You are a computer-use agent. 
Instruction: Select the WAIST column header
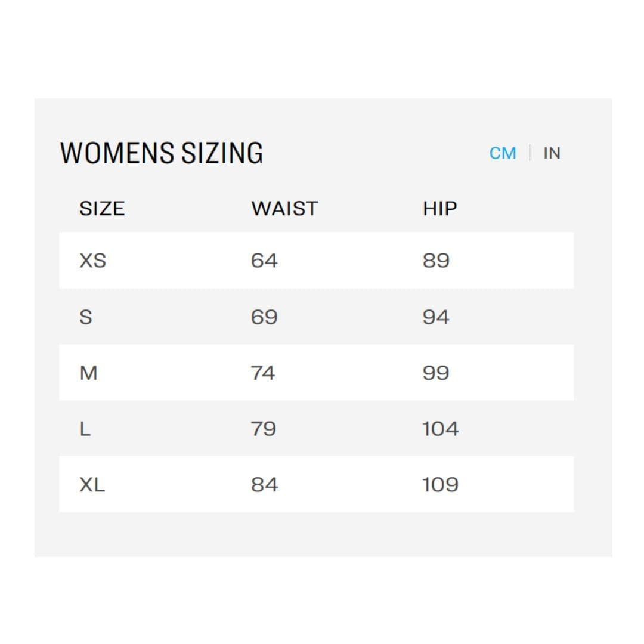(284, 209)
